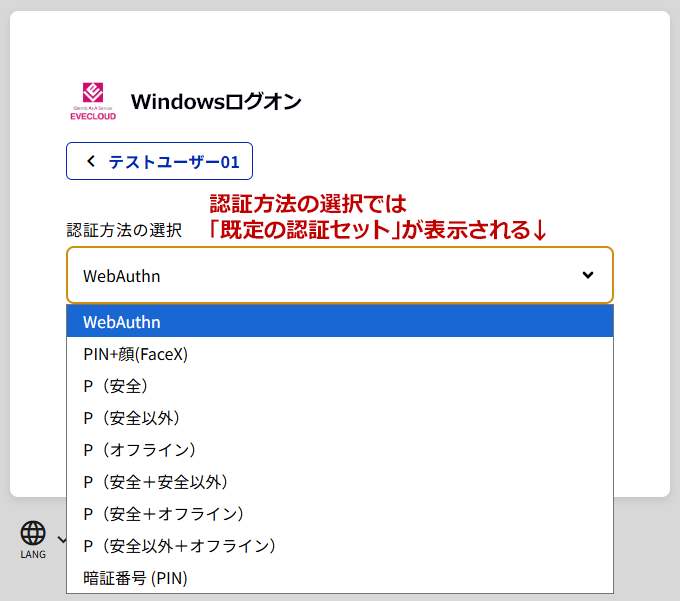680x601 pixels.
Task: Click the EVECLOUD logo
Action: [93, 101]
